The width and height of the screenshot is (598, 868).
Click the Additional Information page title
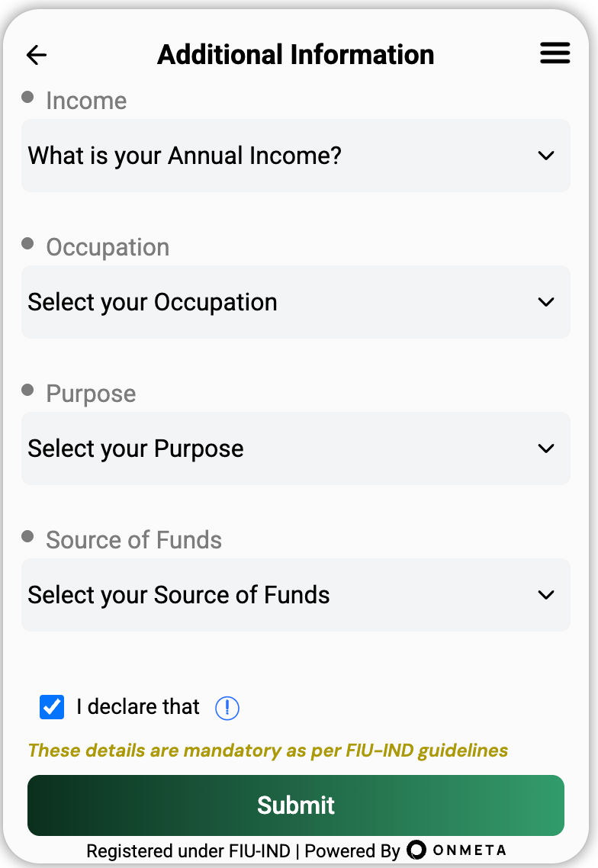[296, 55]
